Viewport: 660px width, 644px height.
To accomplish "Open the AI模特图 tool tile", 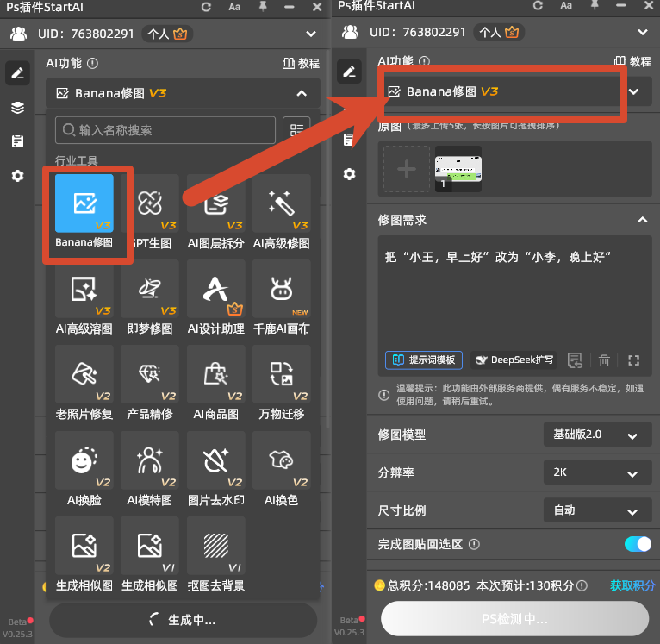I will tap(150, 460).
